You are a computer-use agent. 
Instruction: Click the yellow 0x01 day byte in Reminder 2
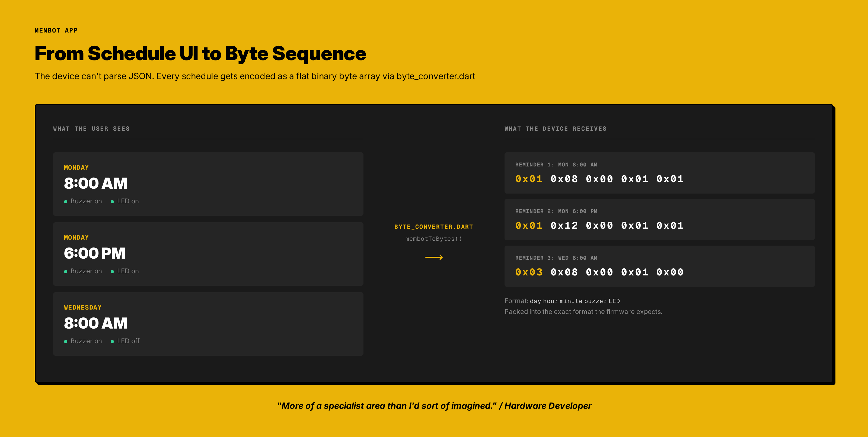[529, 225]
